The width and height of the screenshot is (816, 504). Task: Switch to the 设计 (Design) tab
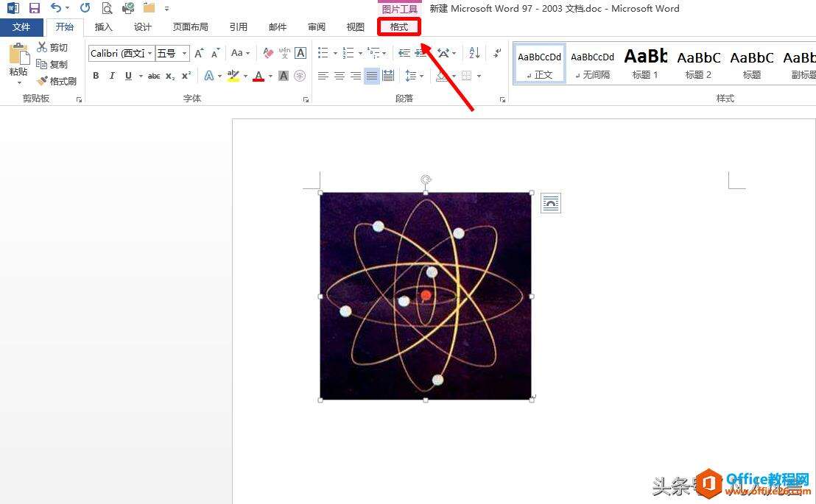143,27
